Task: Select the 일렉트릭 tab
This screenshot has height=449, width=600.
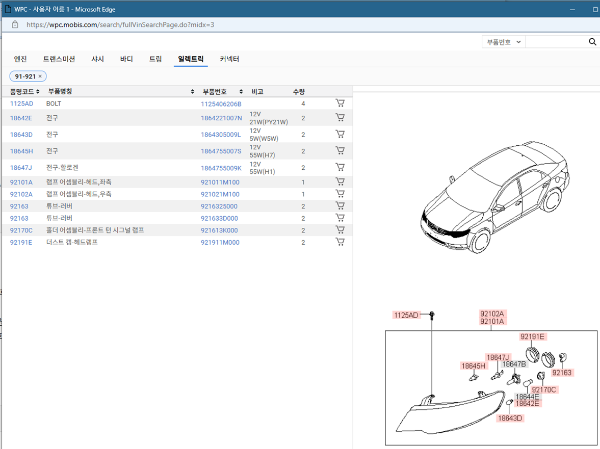Action: pyautogui.click(x=191, y=59)
